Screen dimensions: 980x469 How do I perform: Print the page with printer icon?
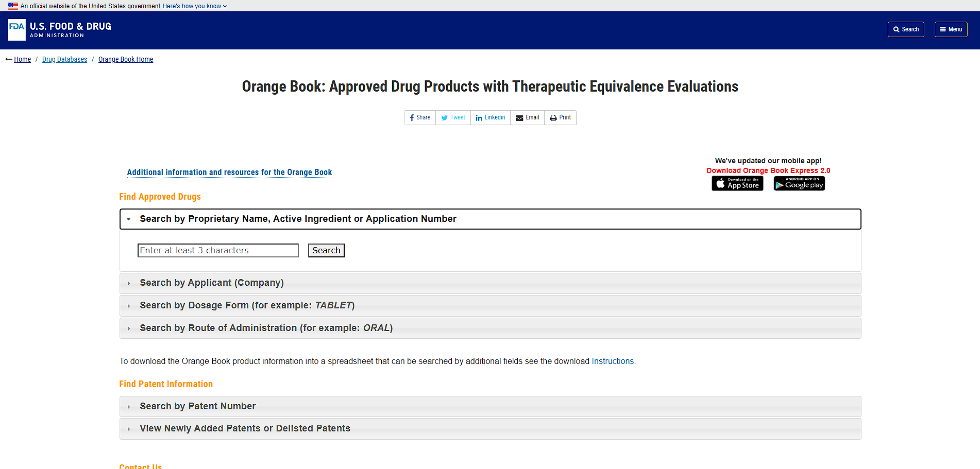pos(560,118)
